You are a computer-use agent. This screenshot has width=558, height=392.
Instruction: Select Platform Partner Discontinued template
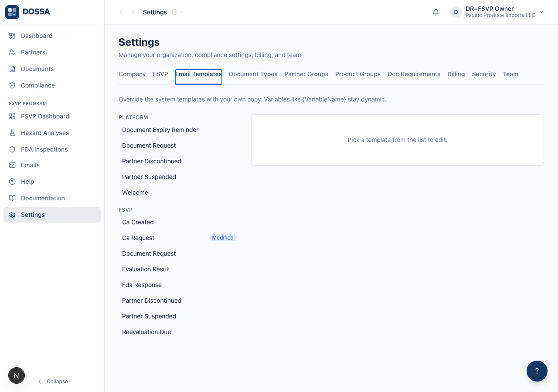pos(180,161)
